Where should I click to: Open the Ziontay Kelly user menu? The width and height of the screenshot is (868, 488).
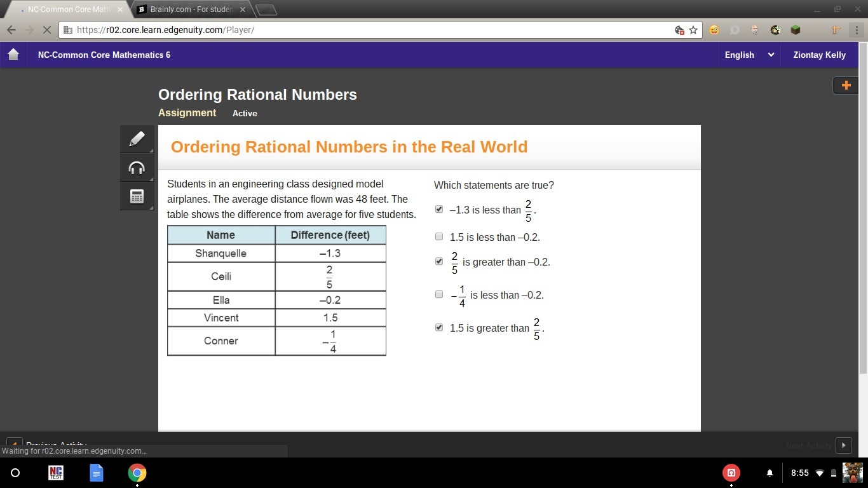tap(819, 55)
